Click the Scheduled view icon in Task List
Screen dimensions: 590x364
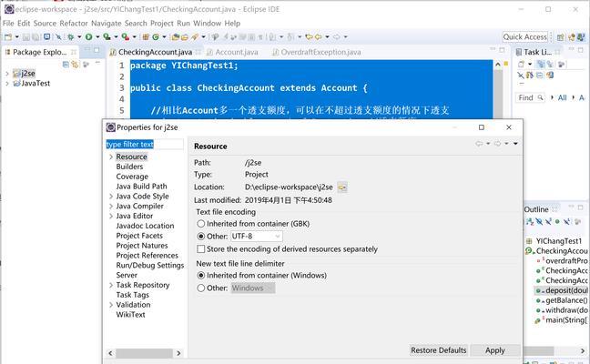click(x=551, y=64)
